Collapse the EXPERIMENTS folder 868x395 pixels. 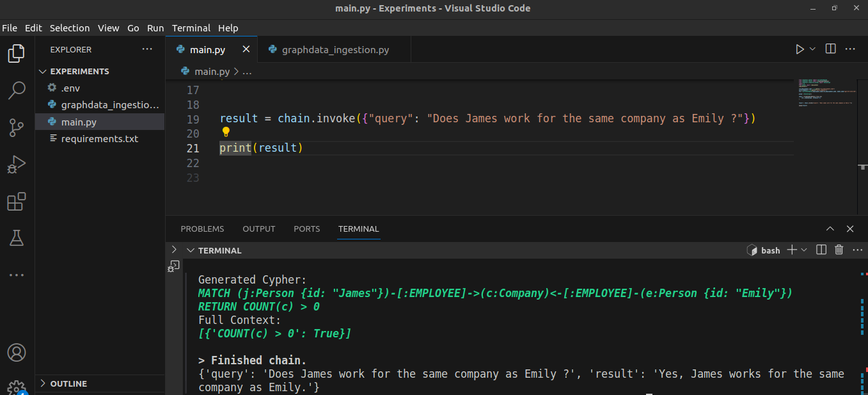pos(43,71)
